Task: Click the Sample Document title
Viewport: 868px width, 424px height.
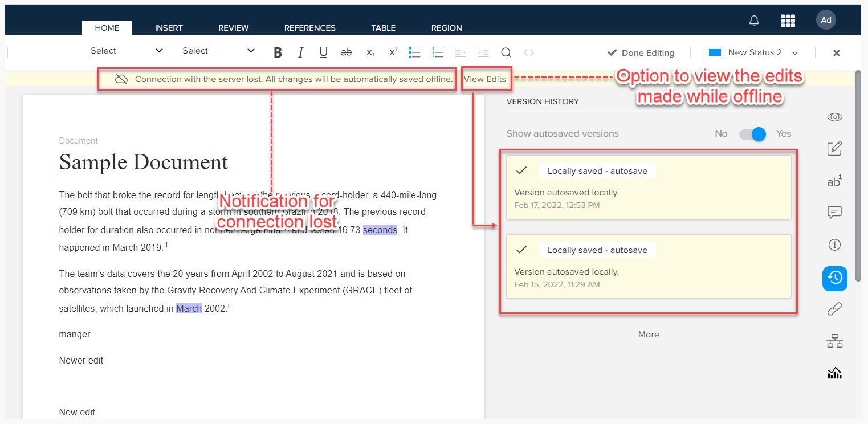Action: click(x=144, y=162)
